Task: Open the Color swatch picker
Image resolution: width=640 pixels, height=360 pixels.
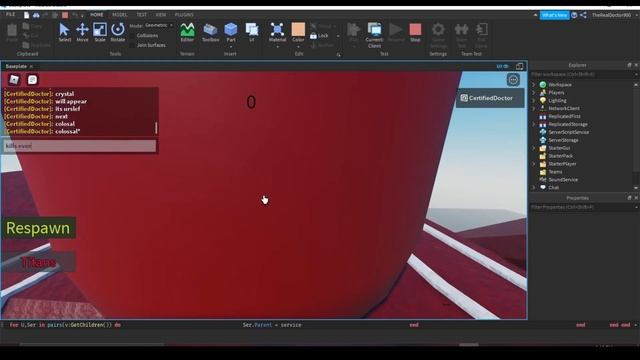Action: tap(298, 30)
